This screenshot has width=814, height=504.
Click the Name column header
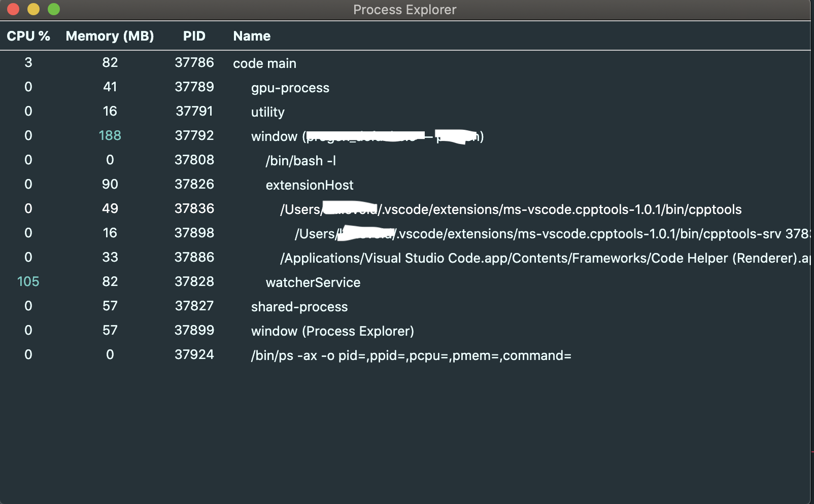coord(251,35)
